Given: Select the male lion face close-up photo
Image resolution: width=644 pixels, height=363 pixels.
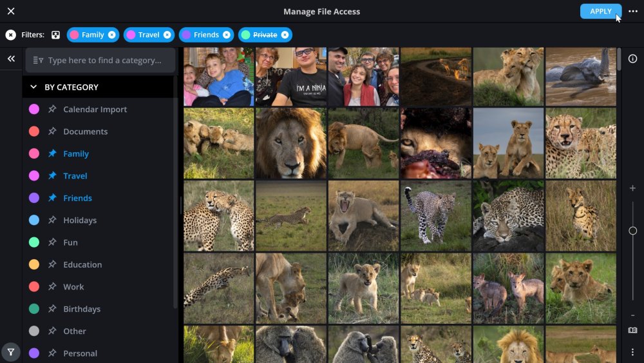Looking at the screenshot, I should tap(291, 144).
